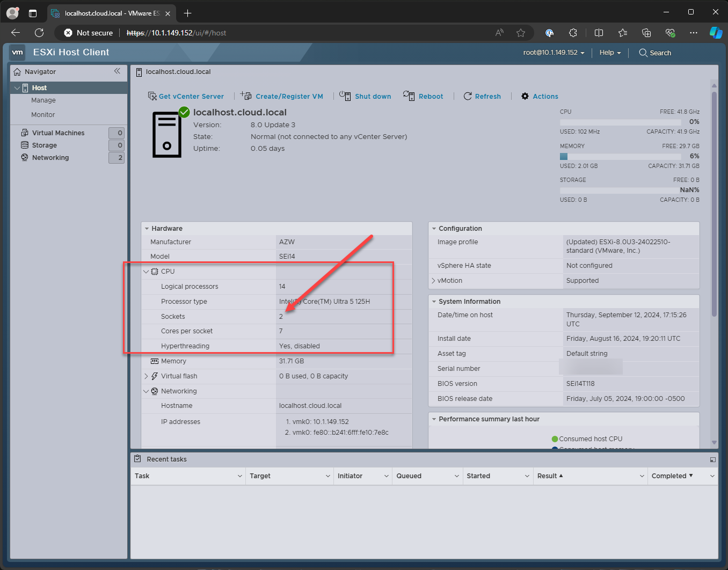Collapse the CPU hardware section

(x=146, y=272)
